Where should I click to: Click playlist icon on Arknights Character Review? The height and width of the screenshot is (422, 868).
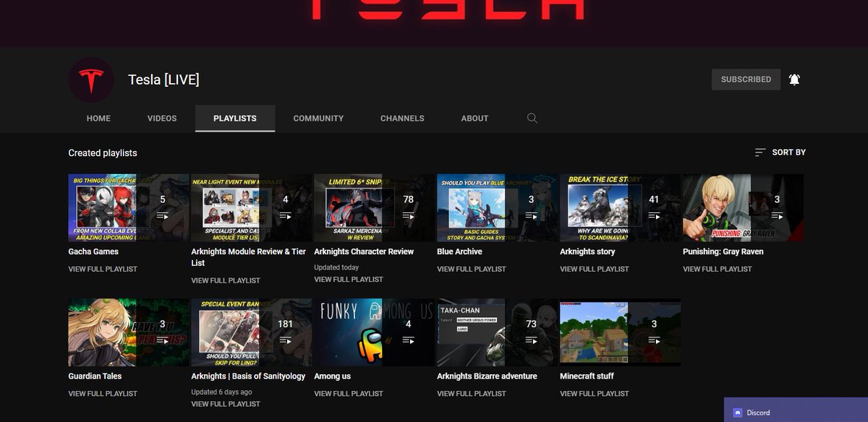click(x=408, y=215)
